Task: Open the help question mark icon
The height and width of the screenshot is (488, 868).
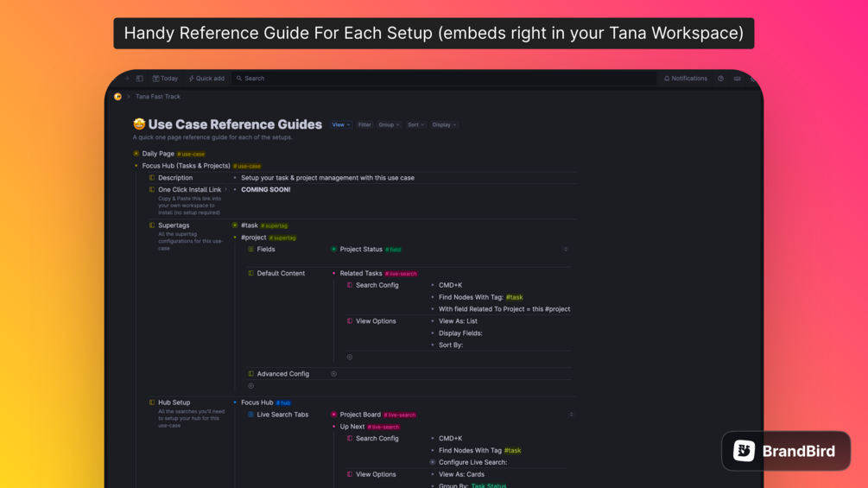Action: click(x=720, y=79)
